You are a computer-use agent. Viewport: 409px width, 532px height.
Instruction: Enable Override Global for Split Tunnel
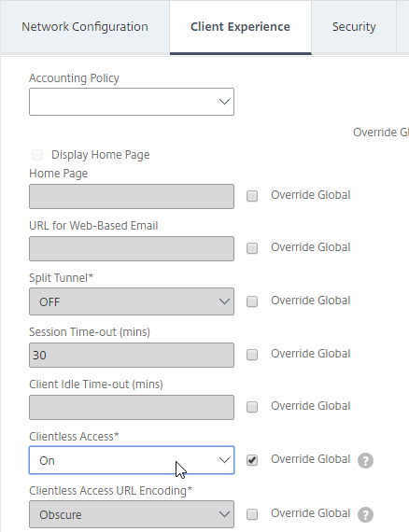(x=252, y=301)
